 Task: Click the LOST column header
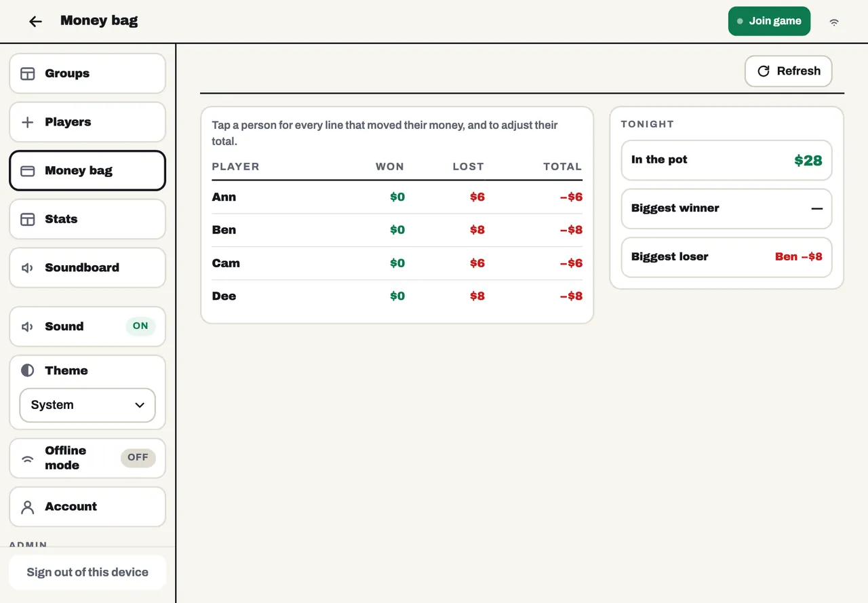(468, 167)
